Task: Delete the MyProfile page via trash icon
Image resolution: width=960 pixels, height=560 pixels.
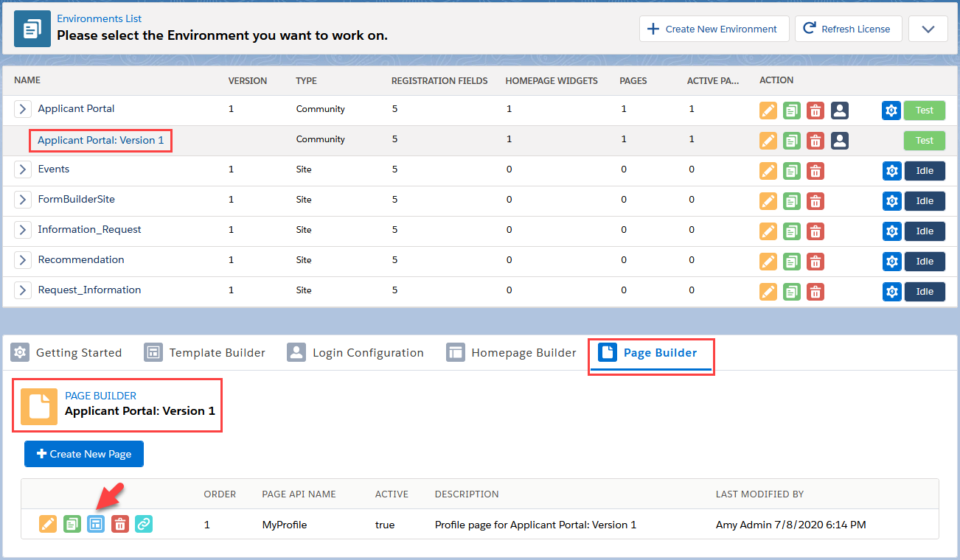Action: point(120,524)
